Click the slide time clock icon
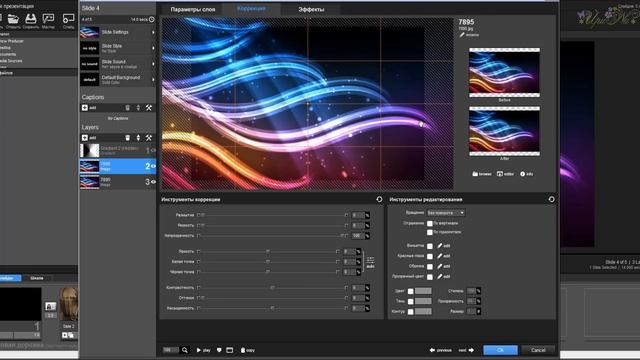 point(152,19)
